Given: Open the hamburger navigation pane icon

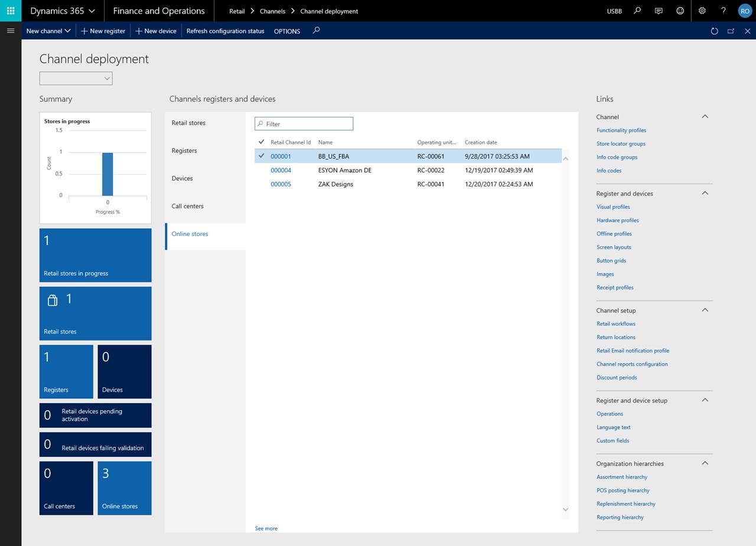Looking at the screenshot, I should click(11, 31).
